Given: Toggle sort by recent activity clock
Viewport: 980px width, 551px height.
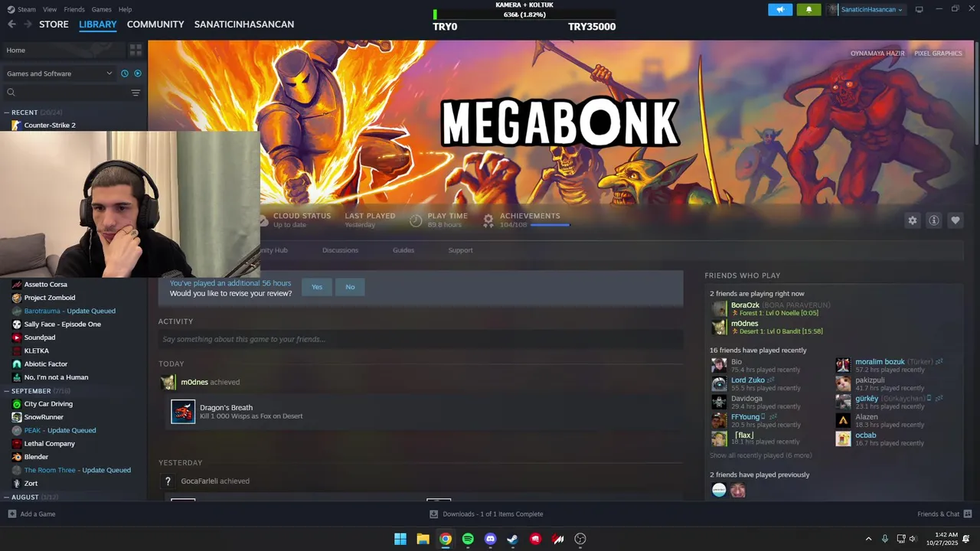Looking at the screenshot, I should pyautogui.click(x=125, y=73).
